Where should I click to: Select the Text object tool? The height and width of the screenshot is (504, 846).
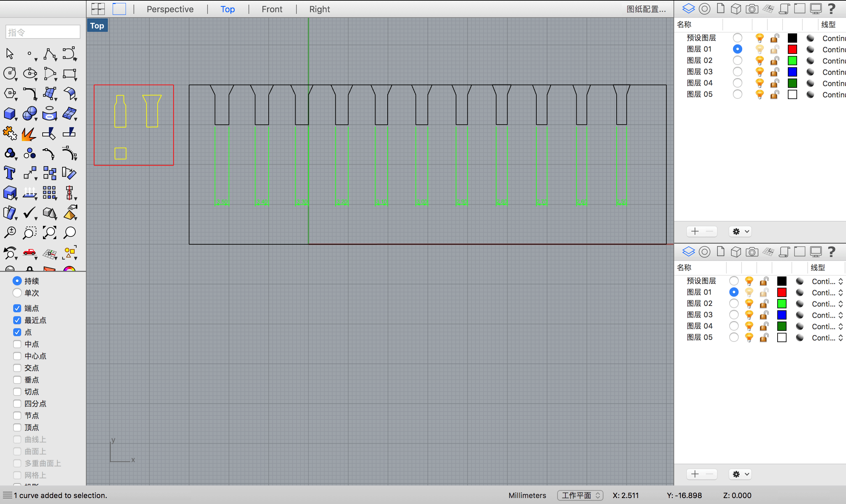(10, 173)
